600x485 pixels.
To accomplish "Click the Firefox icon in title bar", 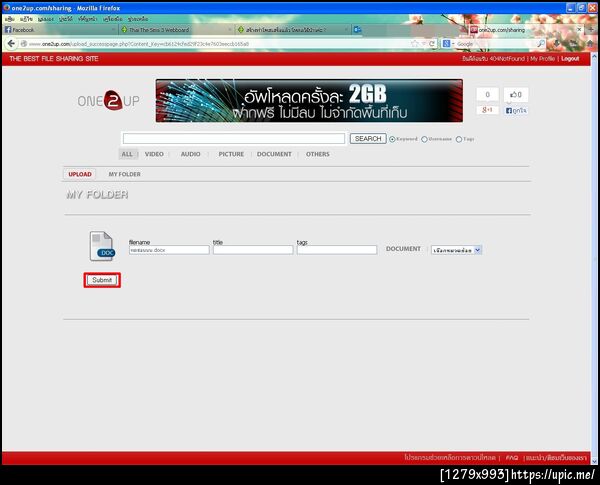I will click(x=7, y=8).
